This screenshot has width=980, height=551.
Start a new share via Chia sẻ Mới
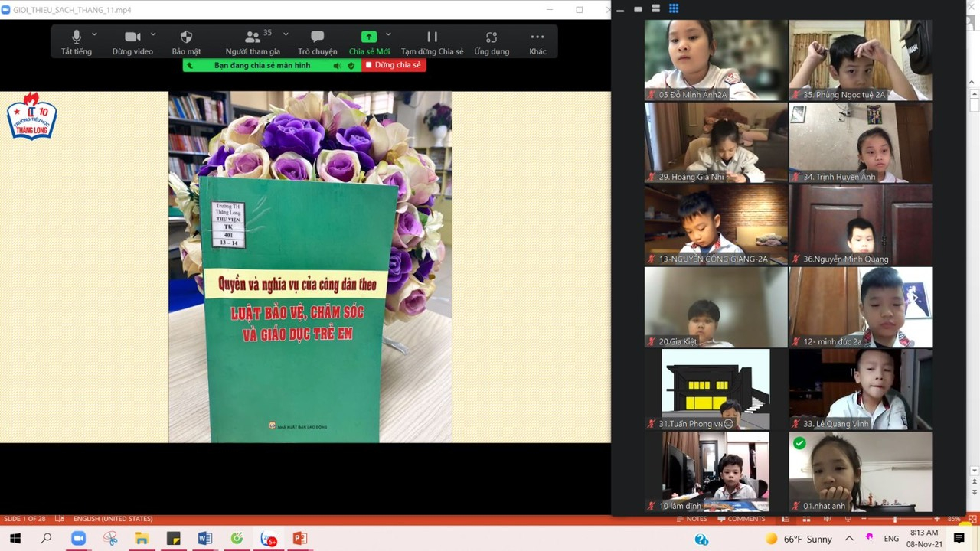369,41
